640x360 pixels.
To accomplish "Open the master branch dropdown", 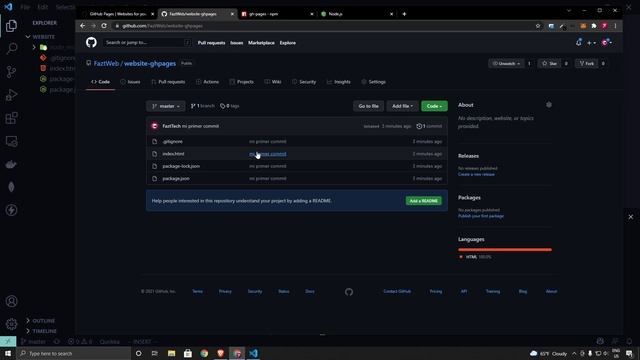I will click(x=166, y=106).
